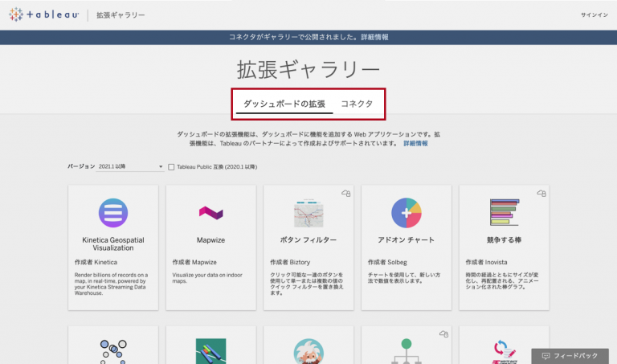Click the cloud lock badge on ボタン フィルター card

tap(346, 193)
